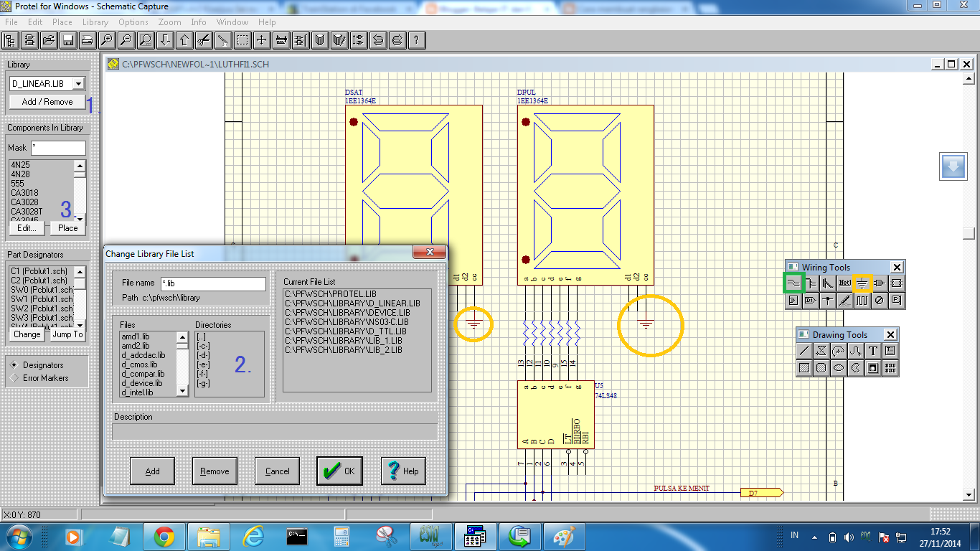Open the Zoom menu
The image size is (980, 551).
pos(170,22)
